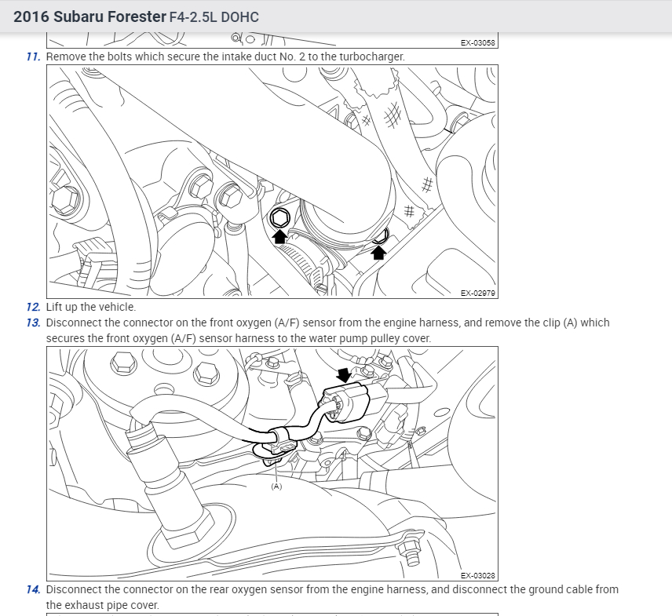Screen dimensions: 672x616
Task: Click the EX-03058 figure reference label
Action: coord(478,43)
